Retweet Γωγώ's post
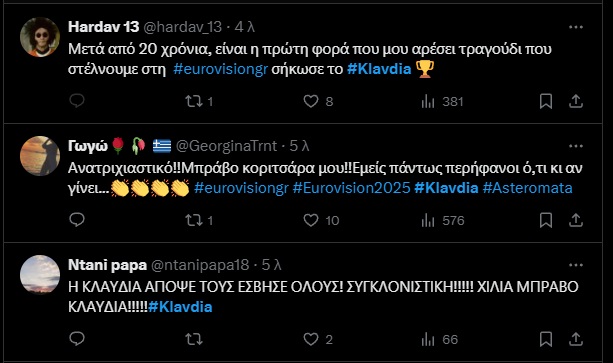Screen dimensions: 613x363 pyautogui.click(x=194, y=220)
